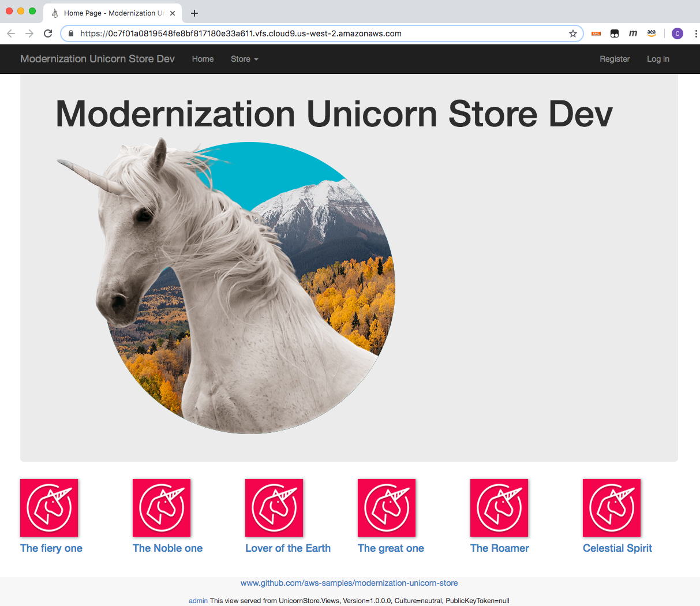Open the purple C profile avatar
700x606 pixels.
pos(677,33)
